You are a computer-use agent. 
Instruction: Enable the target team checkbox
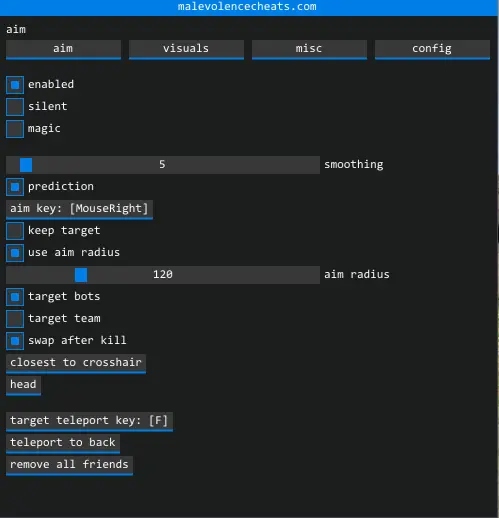[x=15, y=319]
